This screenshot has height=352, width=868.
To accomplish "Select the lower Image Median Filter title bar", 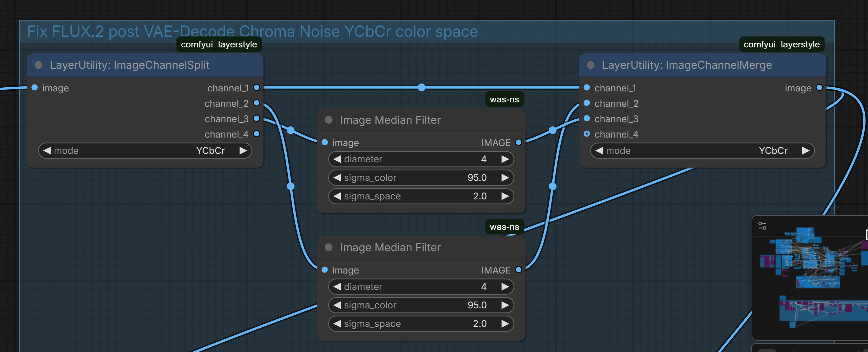I will click(x=421, y=247).
